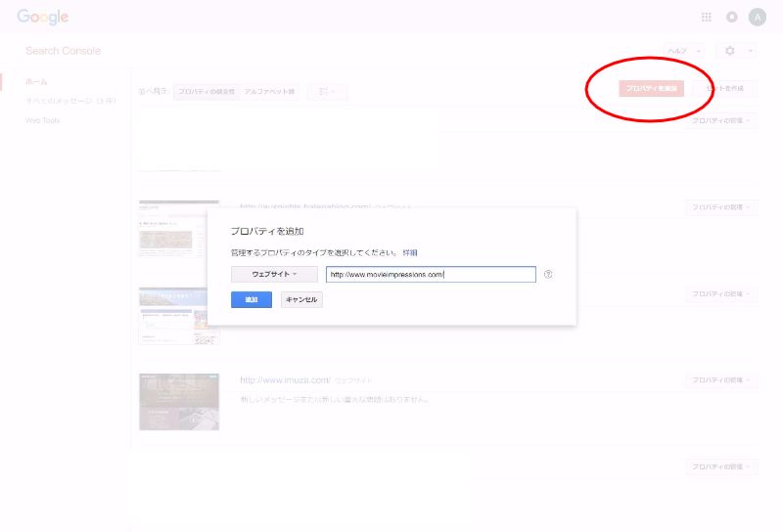Open the 詳細 link in dialog

(410, 252)
